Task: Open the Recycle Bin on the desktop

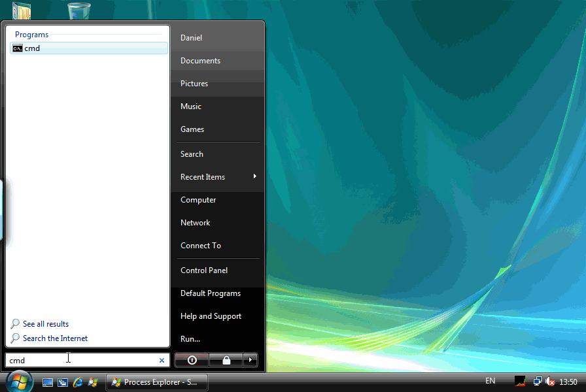Action: (x=78, y=9)
